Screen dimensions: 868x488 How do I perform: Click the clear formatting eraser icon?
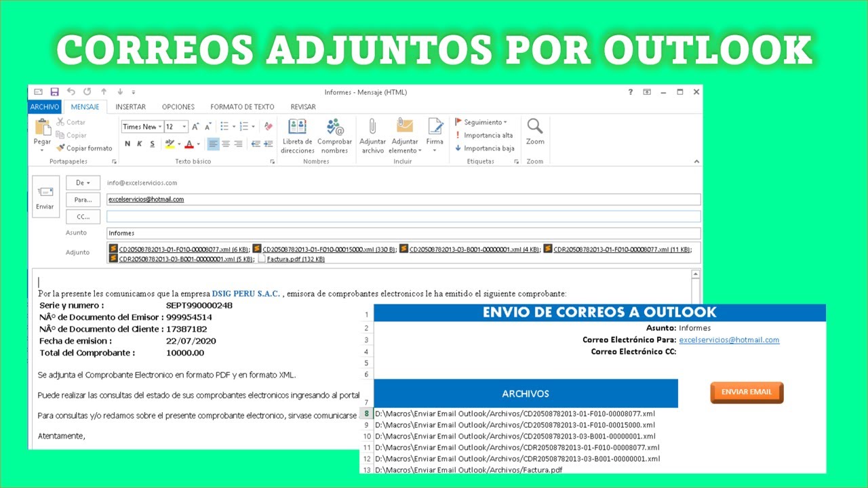coord(269,126)
